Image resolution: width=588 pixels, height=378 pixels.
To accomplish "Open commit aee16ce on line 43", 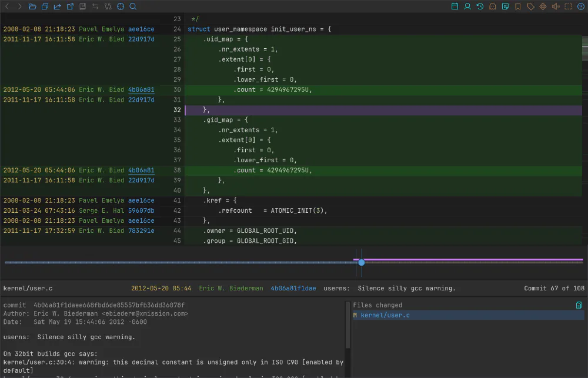I will pos(141,220).
